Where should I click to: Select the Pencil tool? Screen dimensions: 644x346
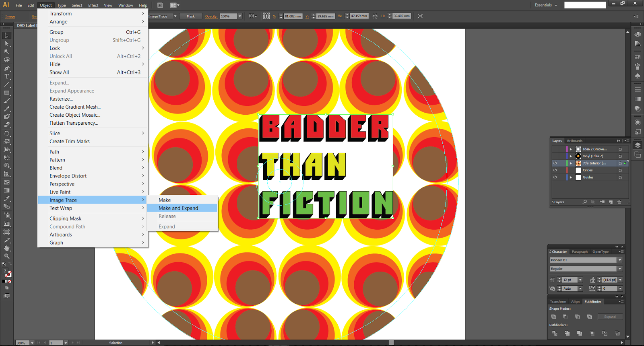click(x=7, y=109)
